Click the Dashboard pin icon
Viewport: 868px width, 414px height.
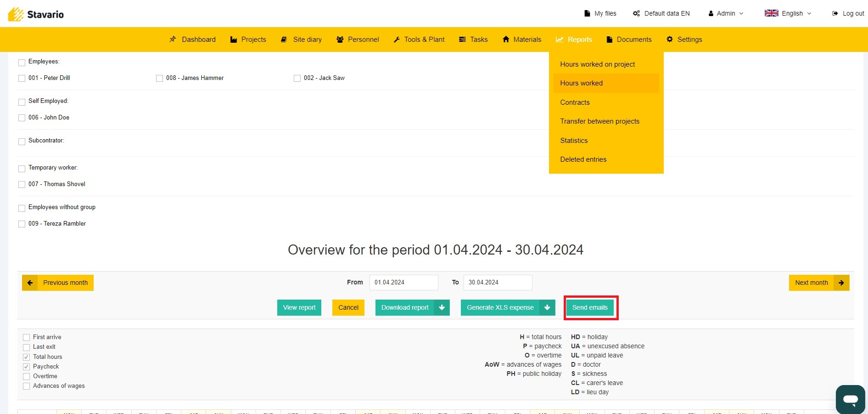coord(173,39)
